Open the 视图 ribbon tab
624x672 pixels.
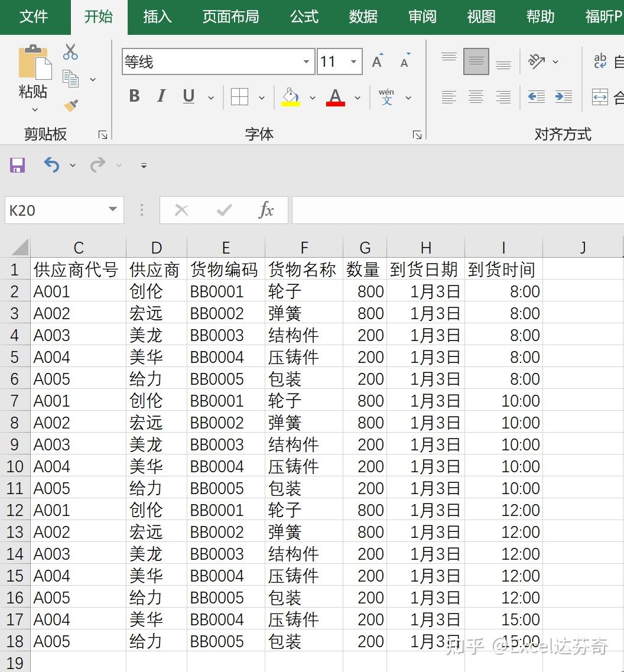point(480,17)
